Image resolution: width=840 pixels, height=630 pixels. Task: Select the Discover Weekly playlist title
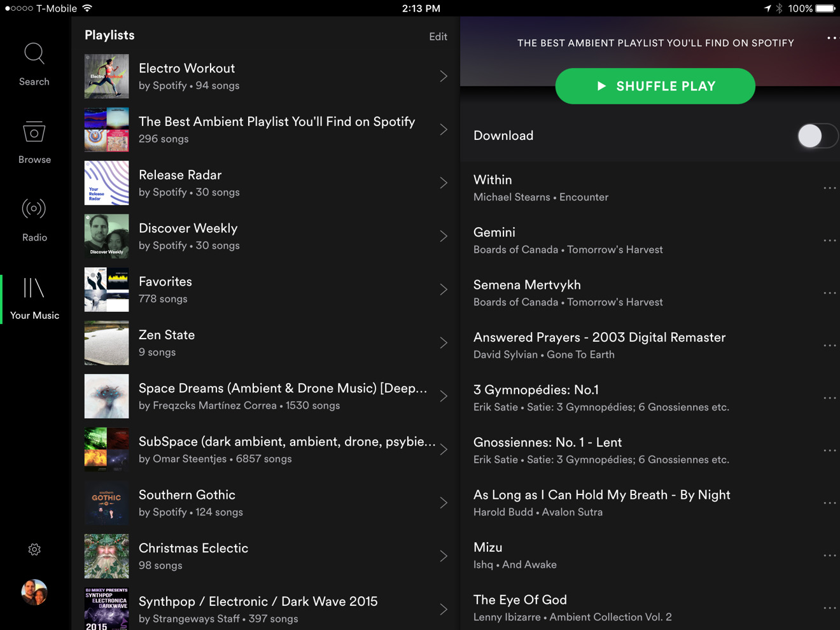coord(188,228)
